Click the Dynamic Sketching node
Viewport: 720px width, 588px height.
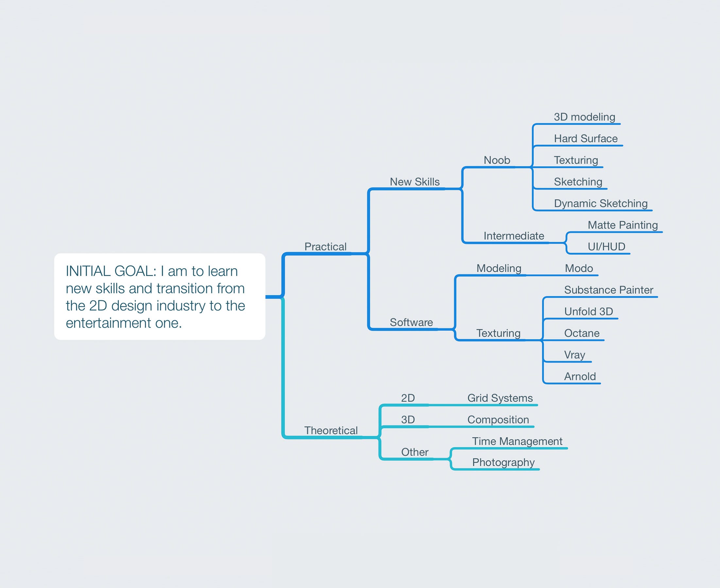coord(600,204)
